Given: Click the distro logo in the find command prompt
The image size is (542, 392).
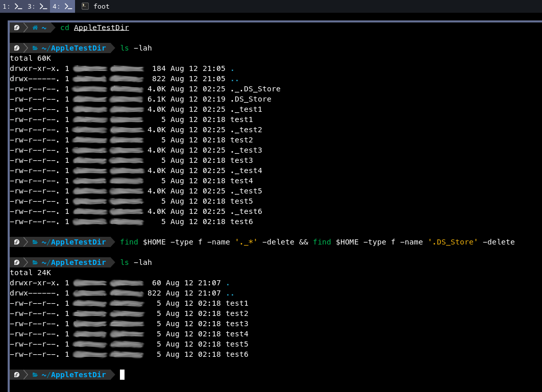Looking at the screenshot, I should [17, 242].
